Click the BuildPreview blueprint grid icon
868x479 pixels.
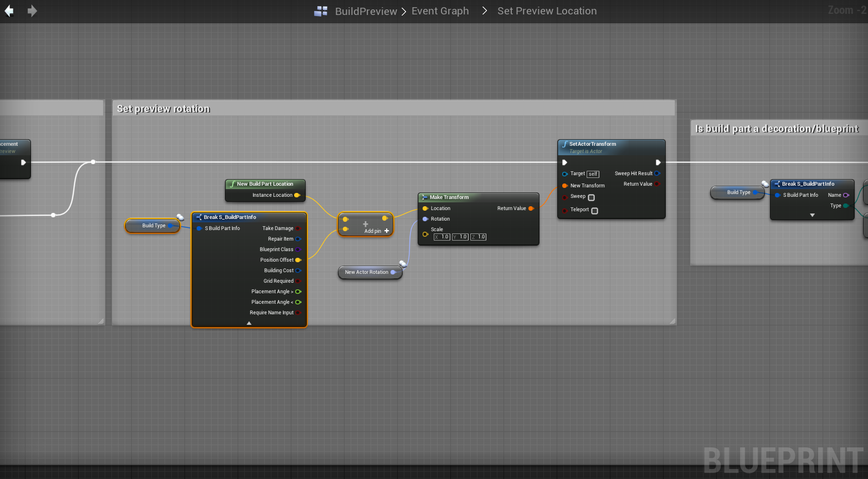321,11
